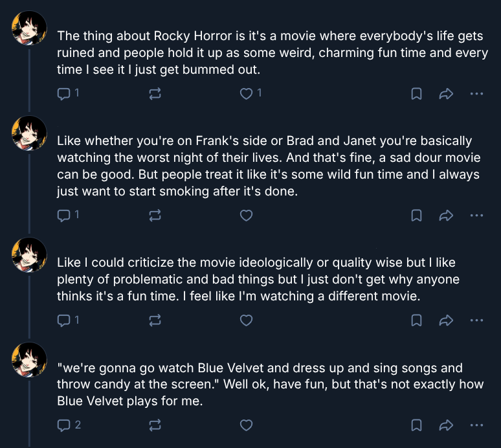
Task: Open the Blue Velvet post text
Action: pos(271,385)
